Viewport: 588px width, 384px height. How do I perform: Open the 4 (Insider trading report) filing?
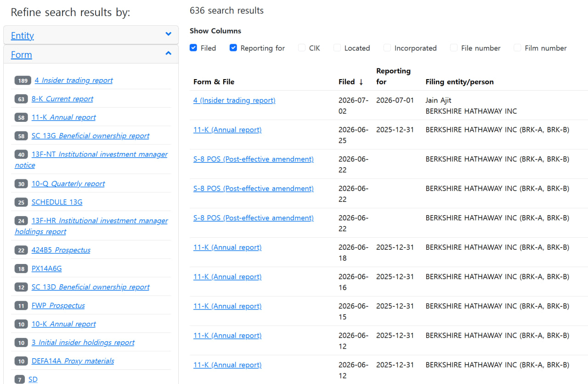[234, 100]
